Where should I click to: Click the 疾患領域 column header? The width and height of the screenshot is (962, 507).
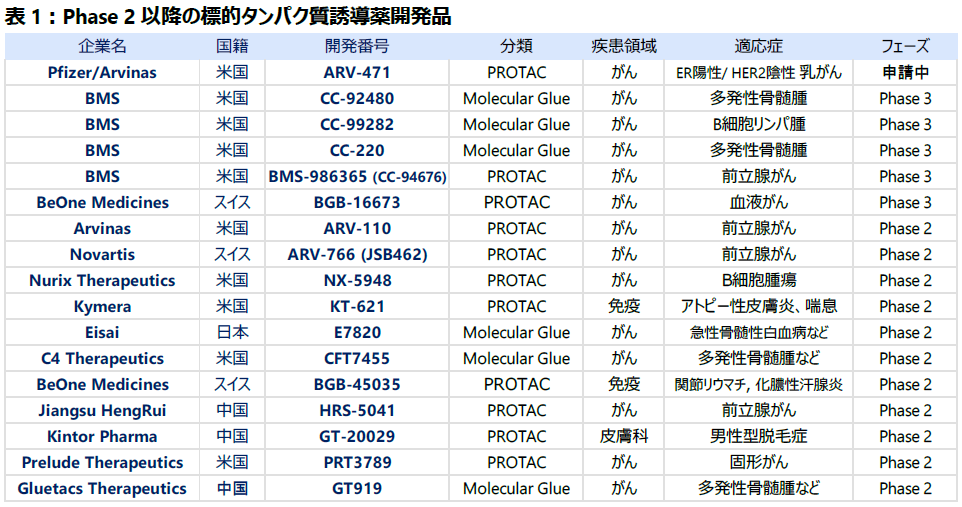pyautogui.click(x=624, y=47)
